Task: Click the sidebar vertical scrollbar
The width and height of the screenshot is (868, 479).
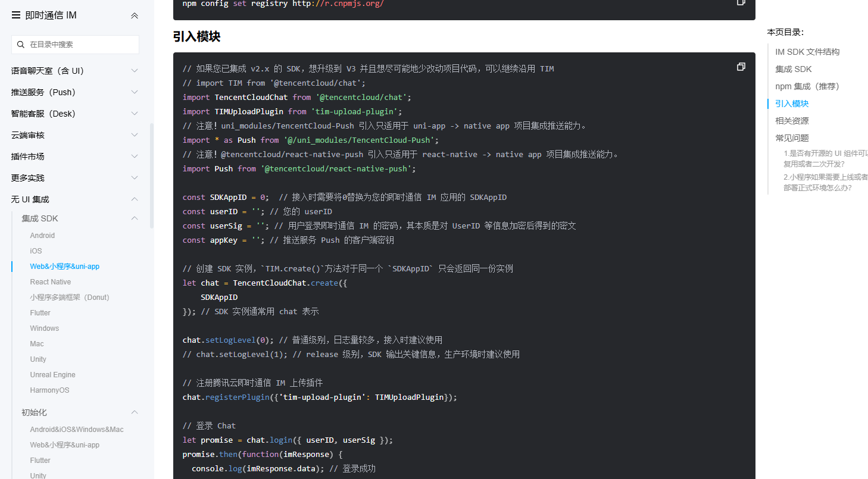Action: click(x=152, y=176)
